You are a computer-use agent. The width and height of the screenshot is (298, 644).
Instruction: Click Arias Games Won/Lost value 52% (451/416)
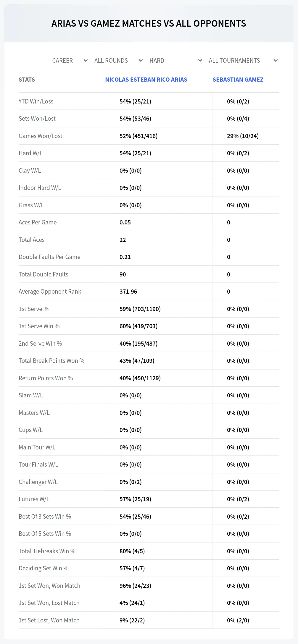point(138,136)
